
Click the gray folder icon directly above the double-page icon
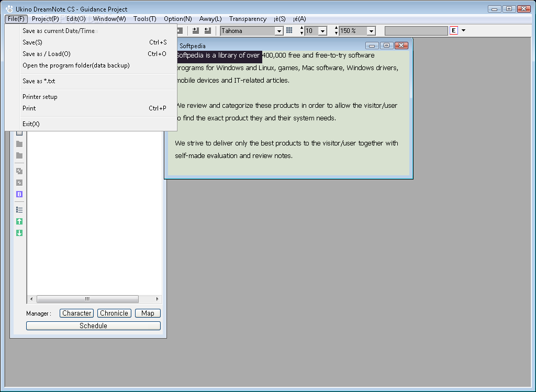coord(19,155)
